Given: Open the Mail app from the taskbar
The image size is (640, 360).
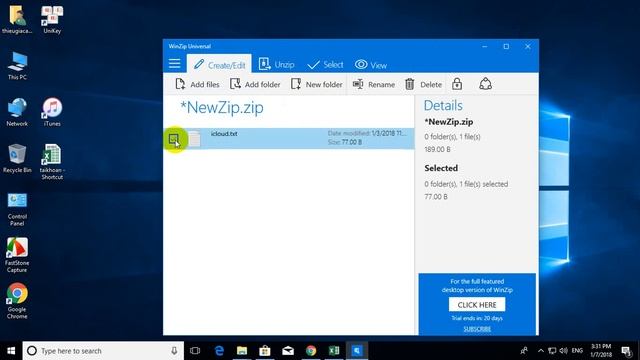Looking at the screenshot, I should click(x=288, y=351).
